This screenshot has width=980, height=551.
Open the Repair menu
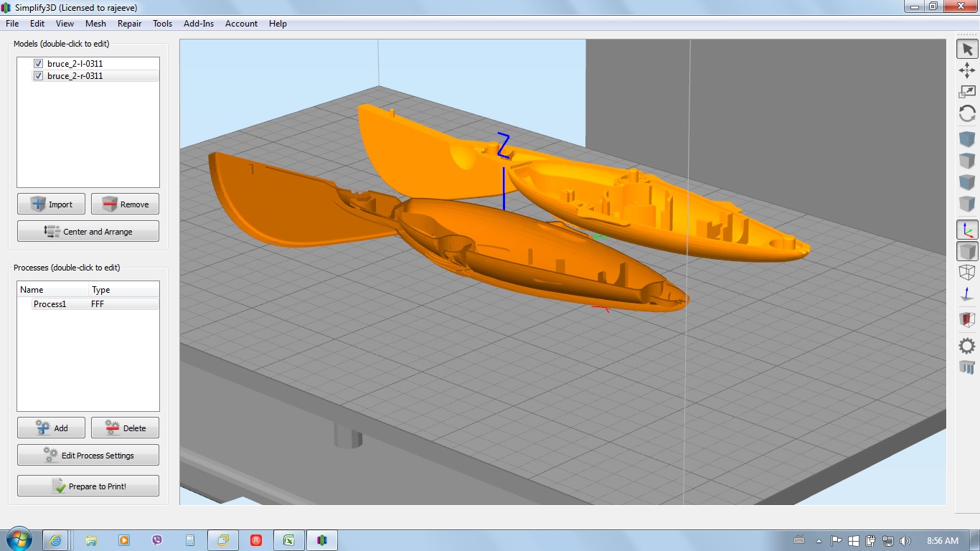pos(130,24)
